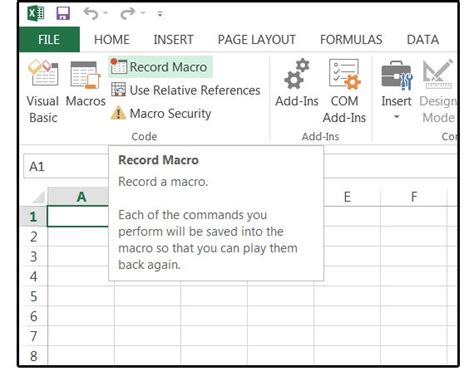Open the Insert controls toolbox
Screen dimensions: 474x371
(x=396, y=83)
